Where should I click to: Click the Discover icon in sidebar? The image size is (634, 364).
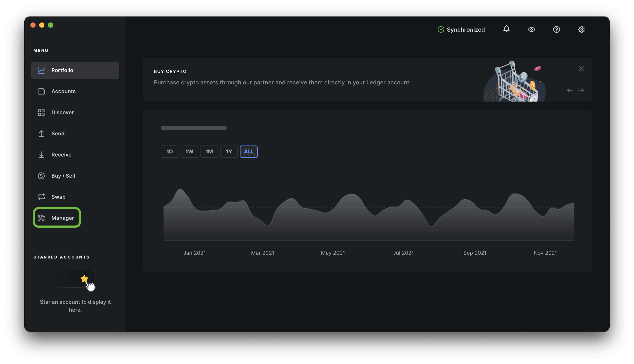(41, 112)
